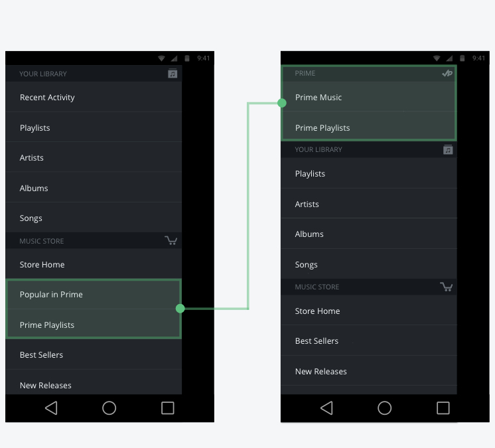Image resolution: width=495 pixels, height=448 pixels.
Task: Open New Releases in left phone
Action: click(94, 383)
